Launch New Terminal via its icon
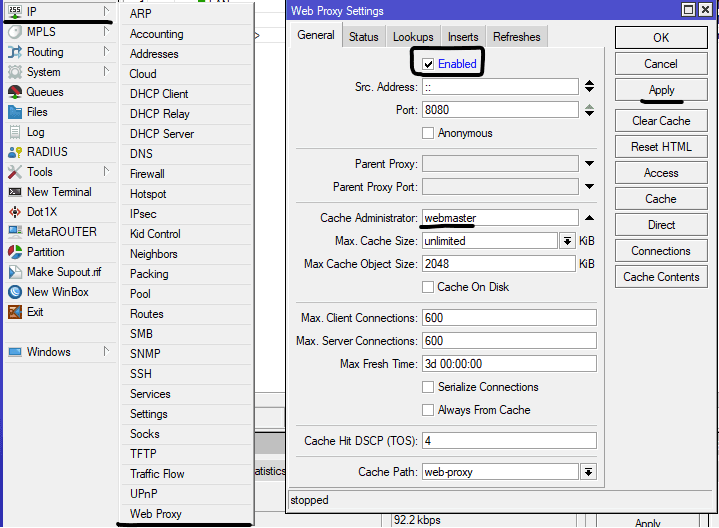Viewport: 719px width, 528px height. point(15,192)
